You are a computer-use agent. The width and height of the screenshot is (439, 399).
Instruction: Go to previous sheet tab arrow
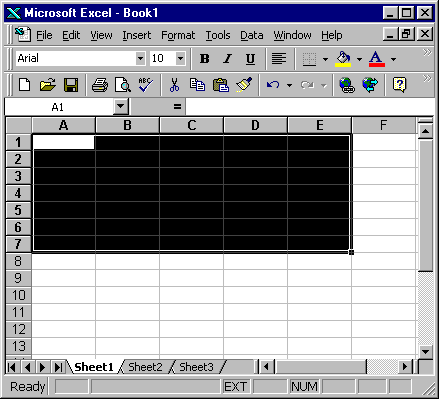[x=27, y=367]
